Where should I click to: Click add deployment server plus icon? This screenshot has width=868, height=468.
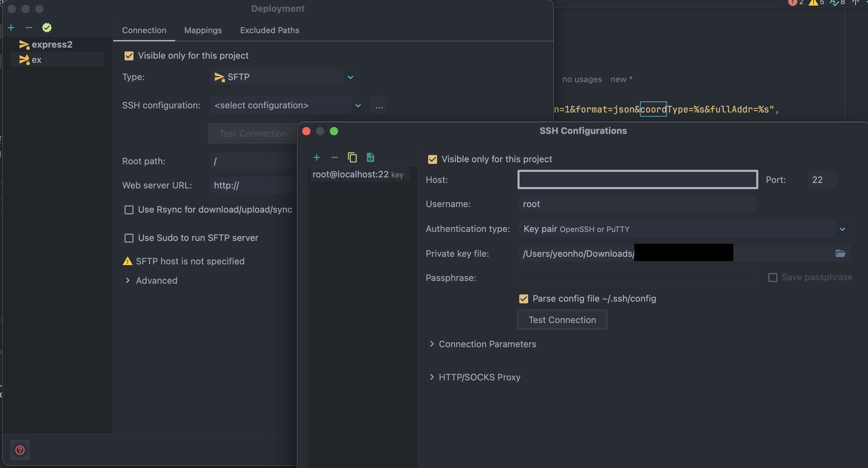(x=11, y=28)
